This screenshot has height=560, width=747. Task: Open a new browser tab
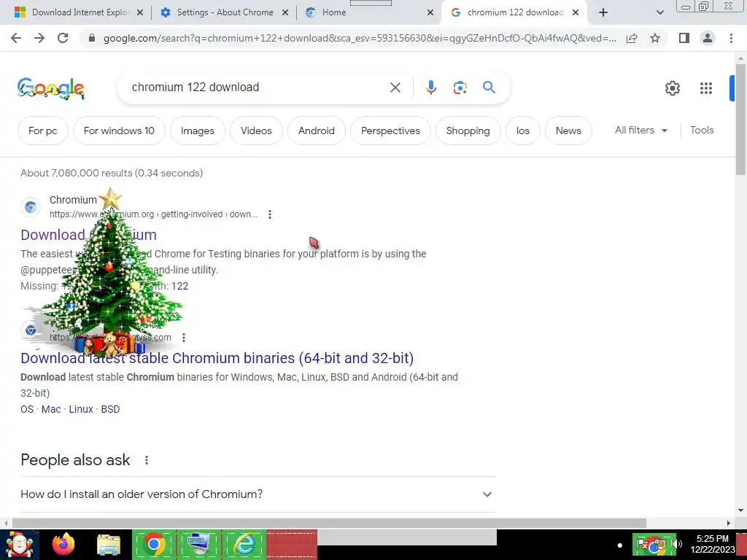click(x=603, y=12)
